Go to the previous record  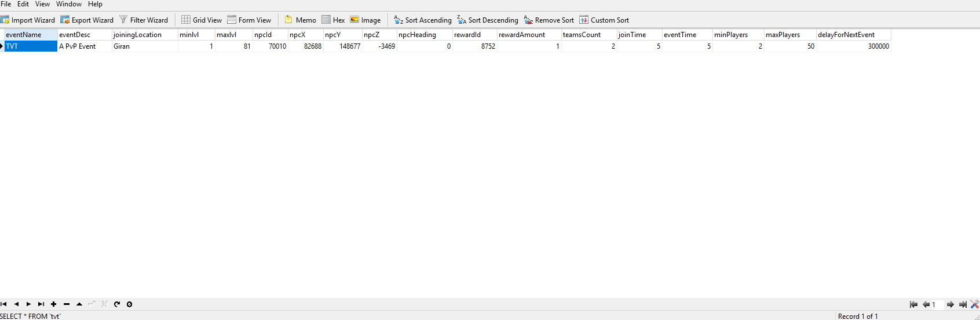pyautogui.click(x=16, y=304)
